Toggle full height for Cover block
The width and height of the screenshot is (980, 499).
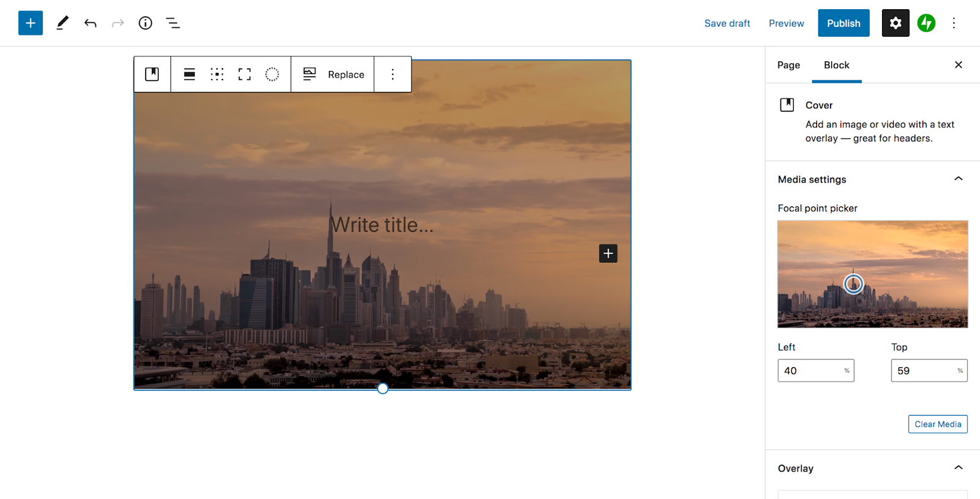point(245,74)
